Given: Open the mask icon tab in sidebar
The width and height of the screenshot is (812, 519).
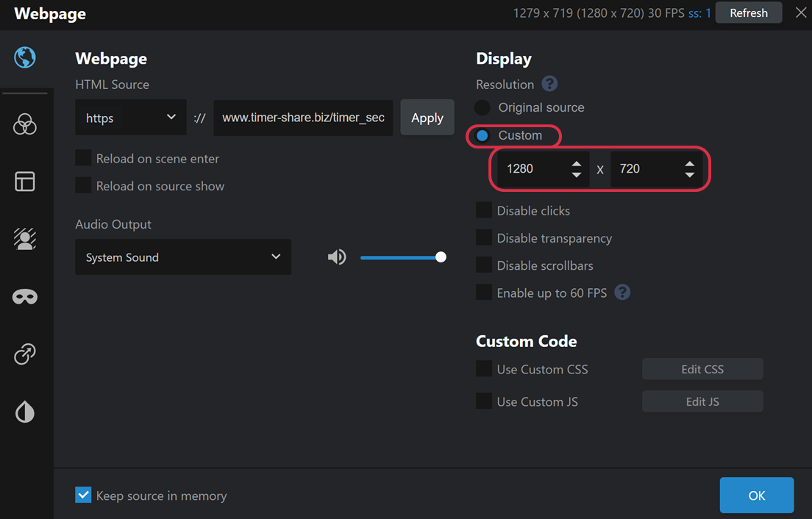Looking at the screenshot, I should click(25, 297).
